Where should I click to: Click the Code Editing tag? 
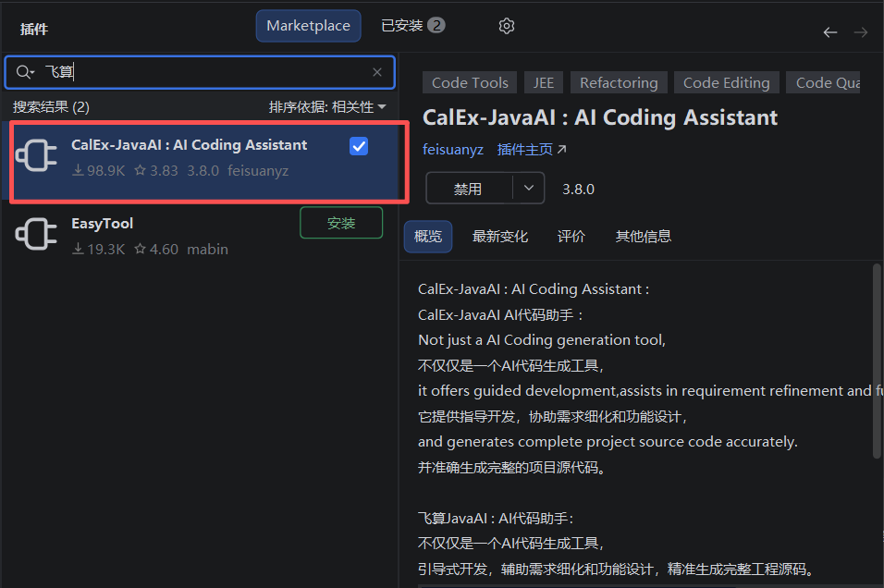726,83
